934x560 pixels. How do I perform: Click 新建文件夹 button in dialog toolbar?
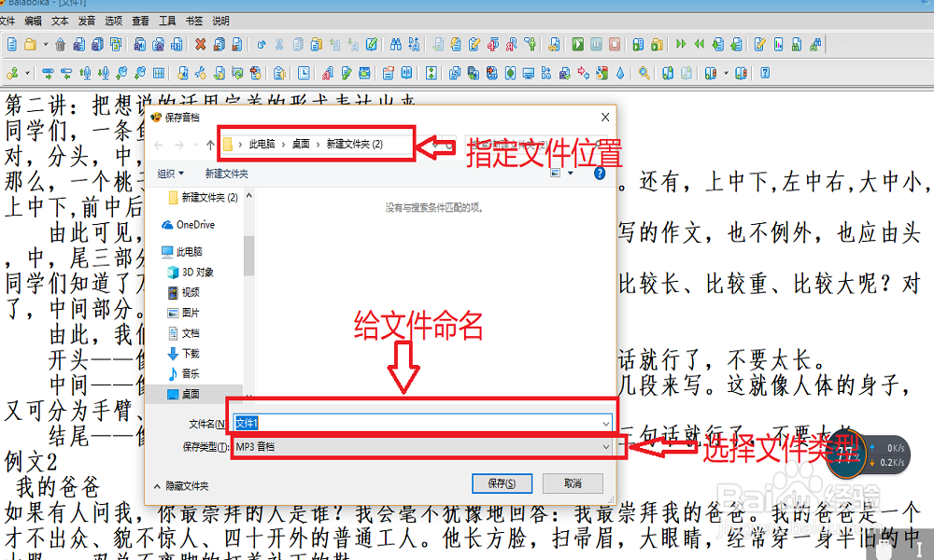[226, 174]
